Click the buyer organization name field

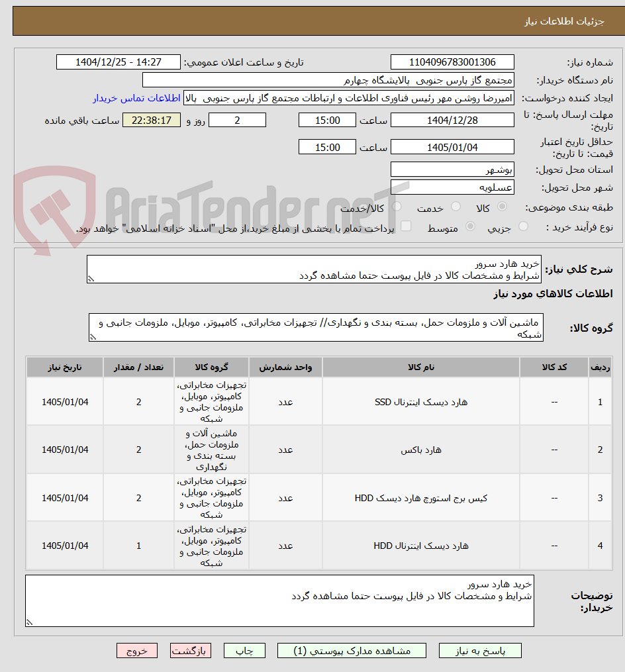pos(328,80)
